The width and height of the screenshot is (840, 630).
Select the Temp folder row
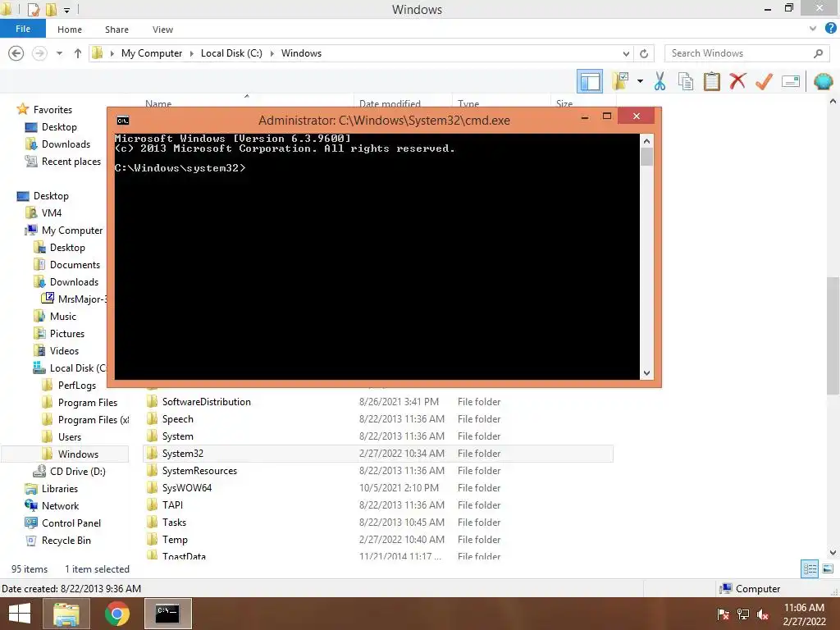click(x=378, y=540)
